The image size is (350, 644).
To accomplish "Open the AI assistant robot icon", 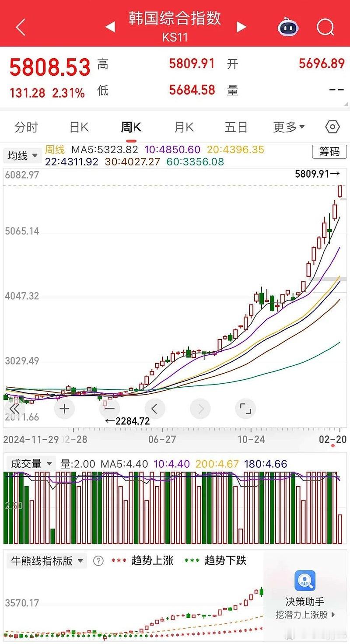I will point(287,27).
